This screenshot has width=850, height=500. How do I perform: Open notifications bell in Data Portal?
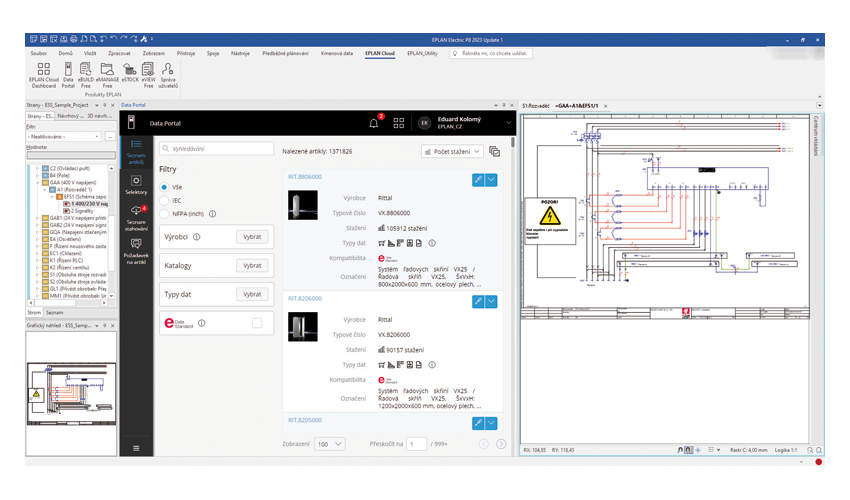pos(374,123)
